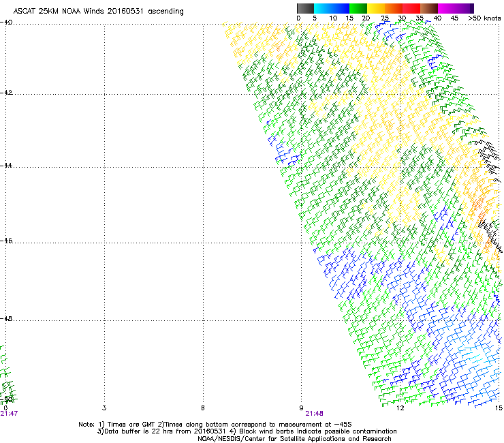
Task: Click the '15' longitude axis label
Action: [x=499, y=408]
